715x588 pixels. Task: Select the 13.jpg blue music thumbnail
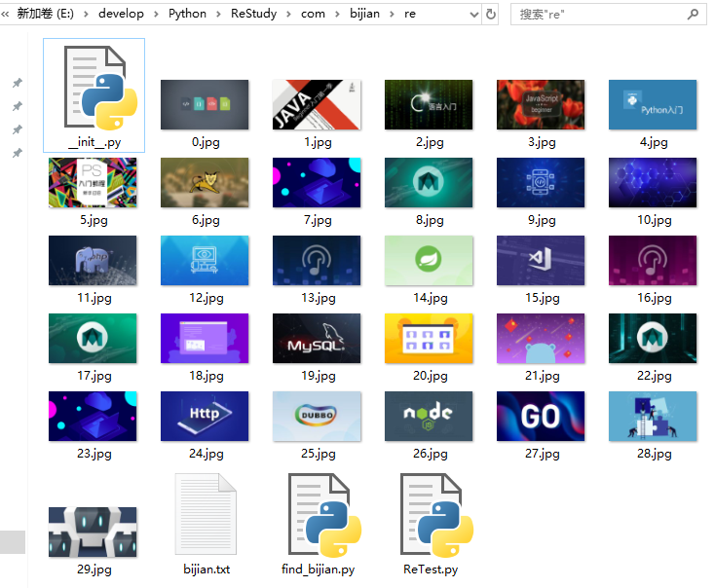tap(317, 260)
